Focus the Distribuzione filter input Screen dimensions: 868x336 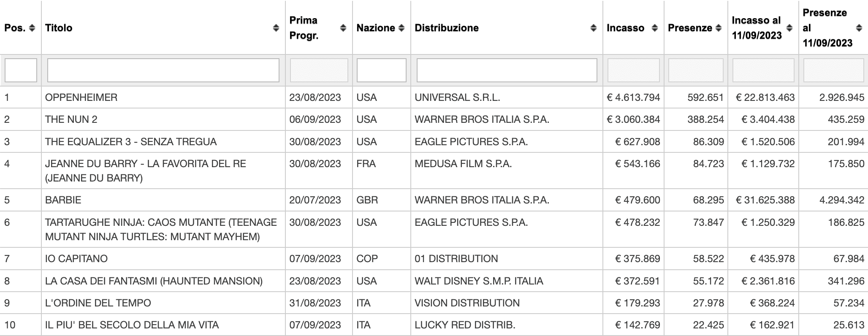click(x=507, y=70)
